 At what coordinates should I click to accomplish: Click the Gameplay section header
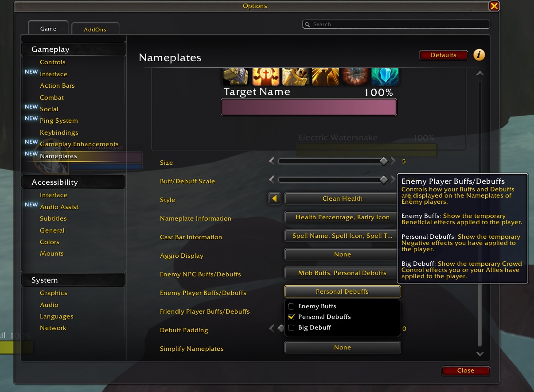click(x=73, y=49)
